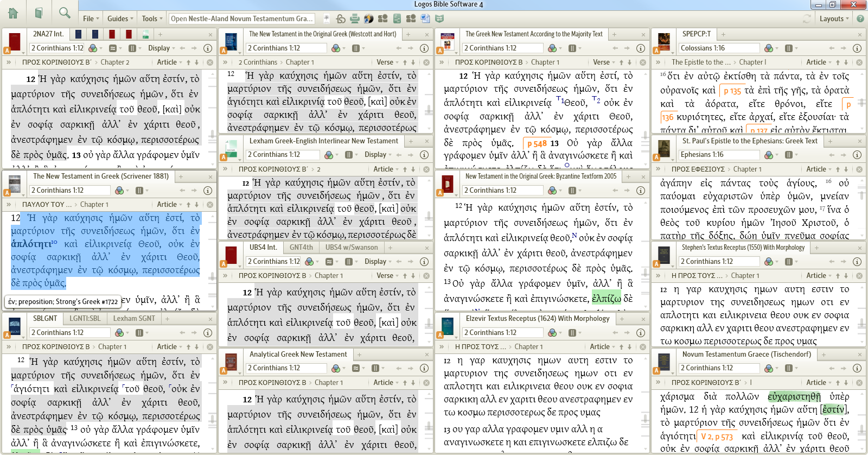Open the File menu
Image resolution: width=868 pixels, height=455 pixels.
(x=91, y=18)
